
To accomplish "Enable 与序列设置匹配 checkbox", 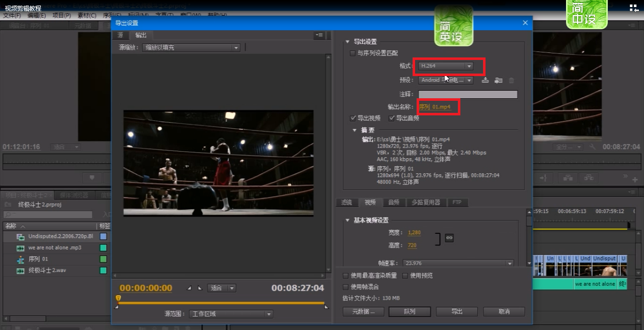I will 353,53.
